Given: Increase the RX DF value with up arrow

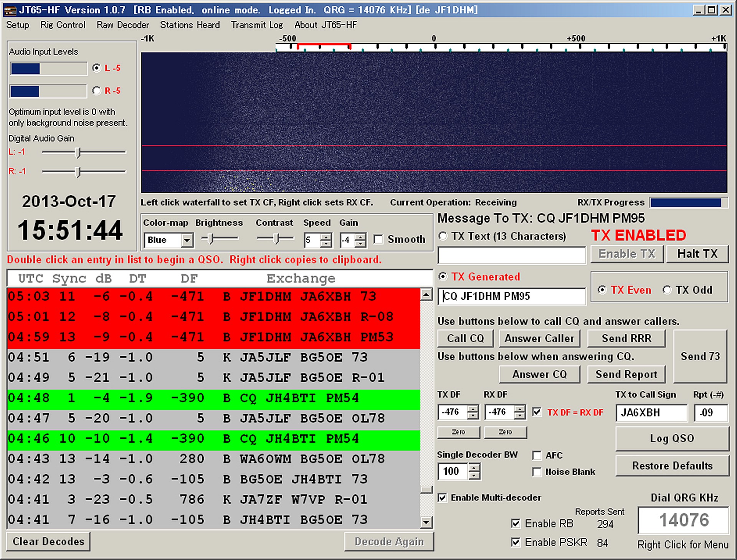Looking at the screenshot, I should tap(520, 409).
